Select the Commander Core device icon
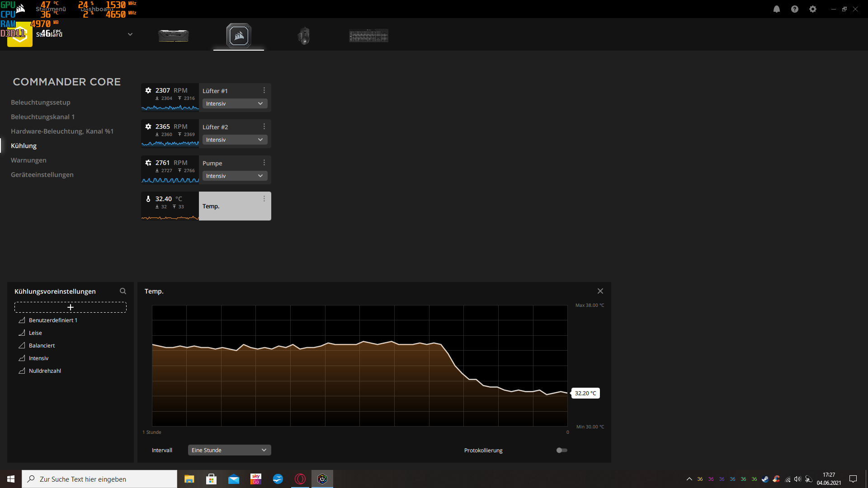The image size is (868, 488). [239, 36]
